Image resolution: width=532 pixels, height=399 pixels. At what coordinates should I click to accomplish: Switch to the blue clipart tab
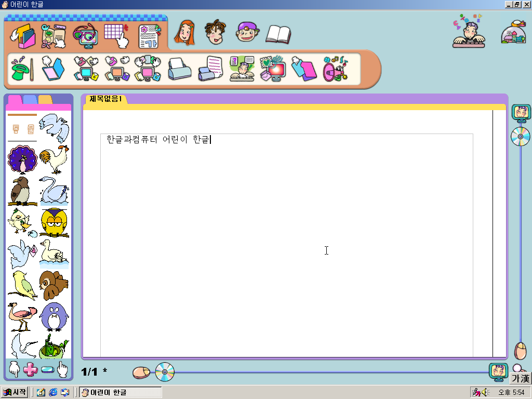(30, 99)
